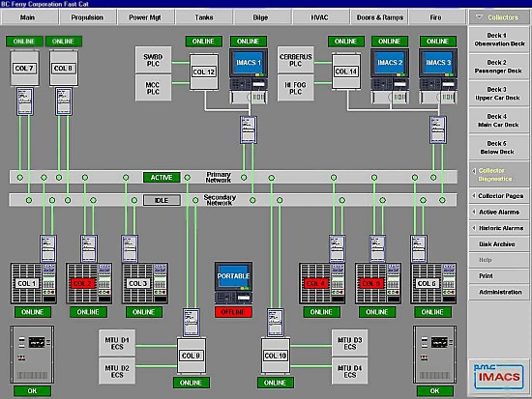Click the Print button
Viewport: 532px width, 399px height.
pos(499,276)
